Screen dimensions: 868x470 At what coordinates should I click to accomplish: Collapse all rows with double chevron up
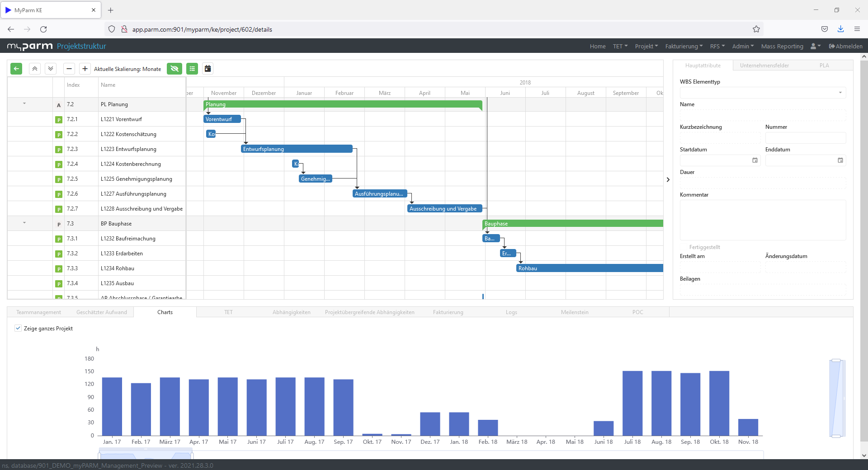click(34, 69)
